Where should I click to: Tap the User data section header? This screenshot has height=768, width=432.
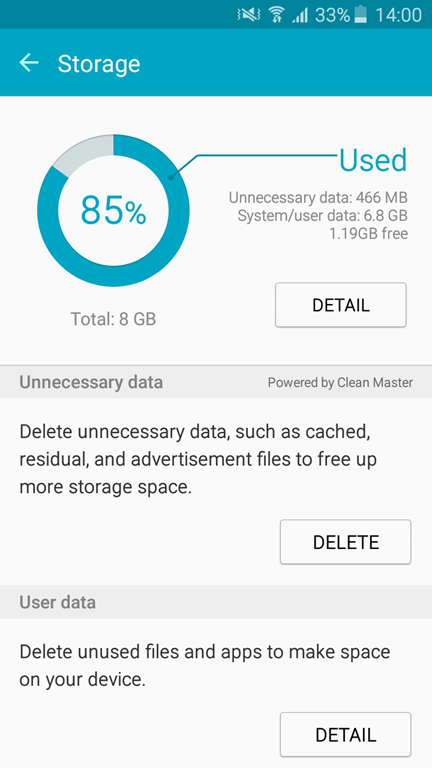58,602
